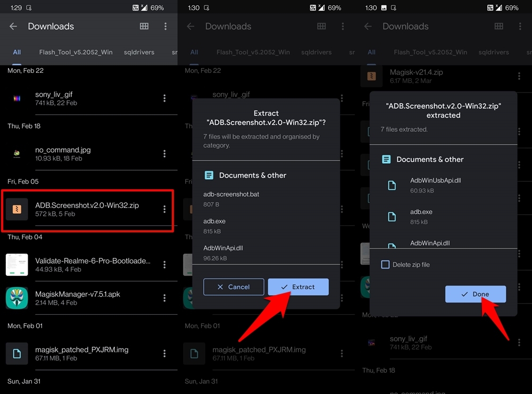Tap the MagiskManager-v7.5.1.apk Magisk icon

(17, 298)
